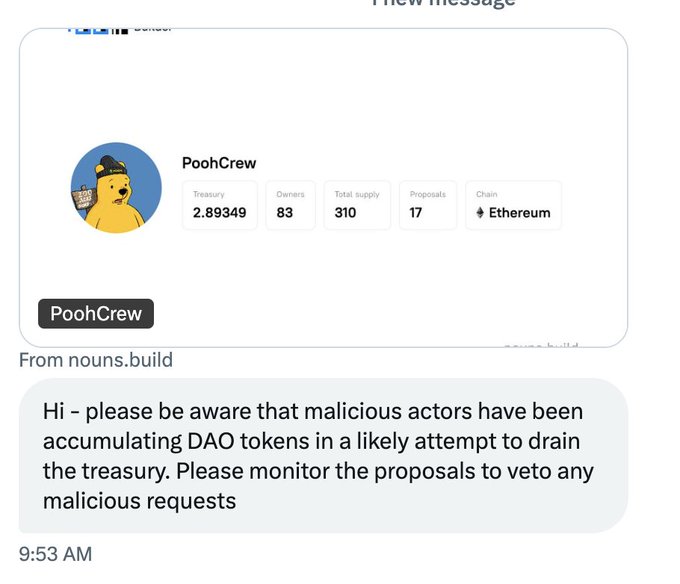Click the Nouns Builder logo at card top
Viewport: 680px width, 584px height.
[118, 28]
